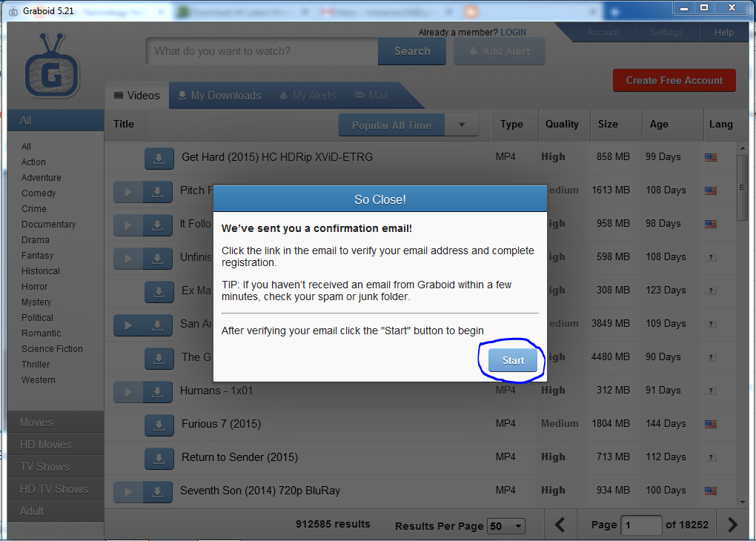
Task: Sort by the Size column header
Action: click(x=608, y=124)
